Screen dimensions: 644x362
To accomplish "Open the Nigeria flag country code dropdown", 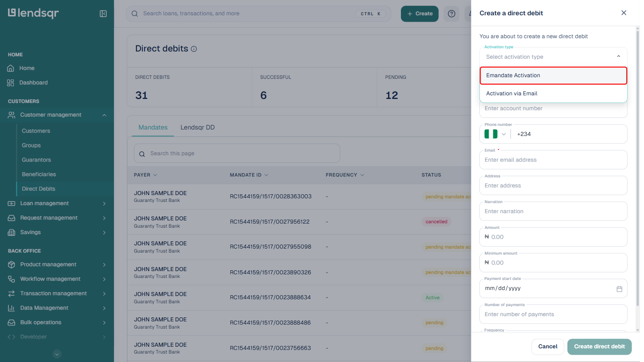I will point(495,134).
